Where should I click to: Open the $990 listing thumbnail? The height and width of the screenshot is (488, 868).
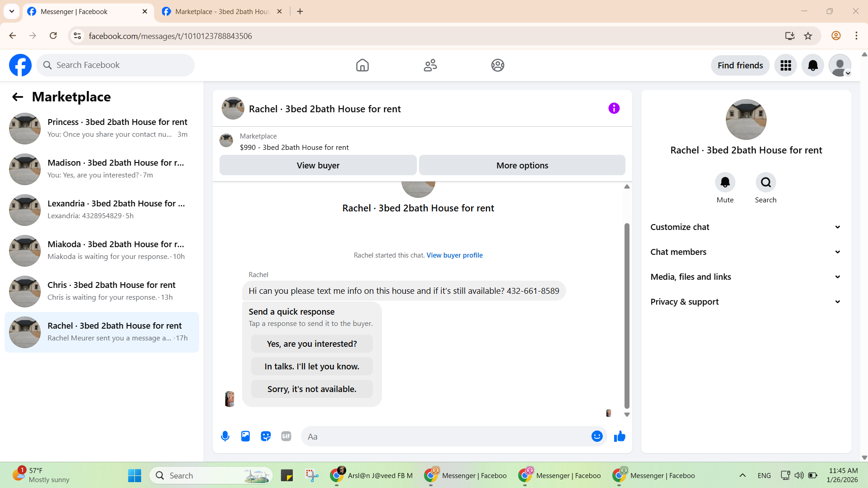[226, 141]
